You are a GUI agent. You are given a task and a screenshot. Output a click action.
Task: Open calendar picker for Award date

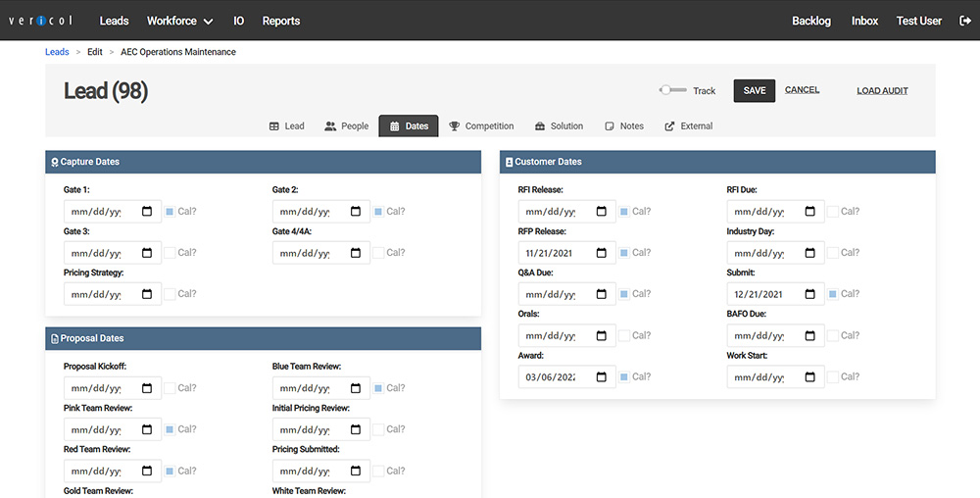(602, 376)
